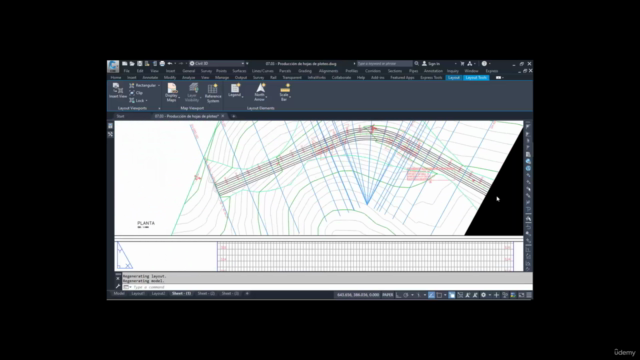Screen dimensions: 640x360
Task: Click the Help question mark icon
Action: pos(484,64)
